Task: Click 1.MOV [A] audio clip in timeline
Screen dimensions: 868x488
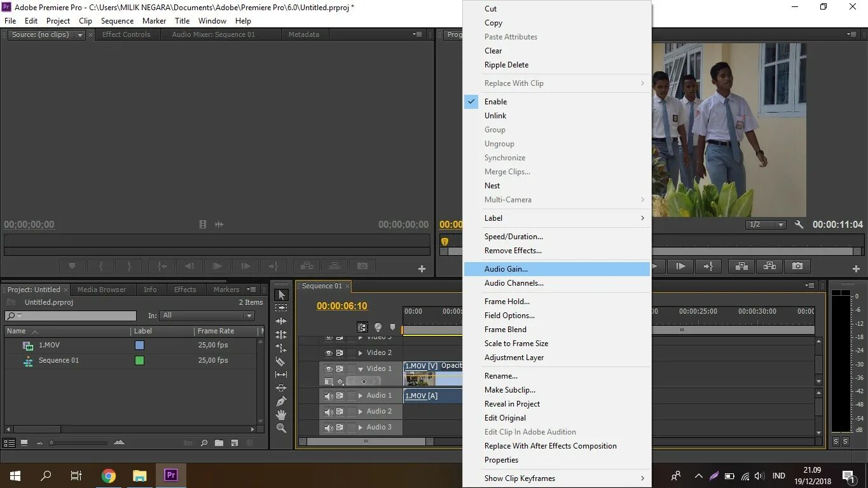Action: click(433, 396)
